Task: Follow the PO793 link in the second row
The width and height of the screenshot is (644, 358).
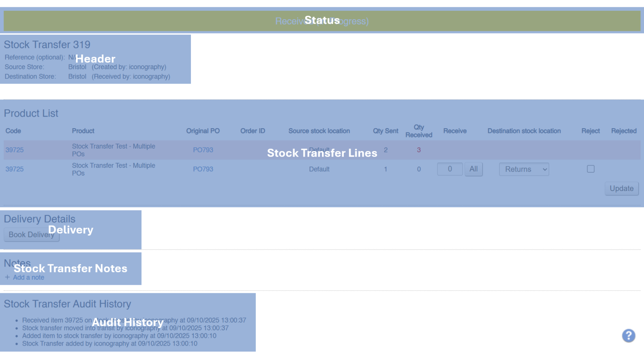Action: [x=203, y=169]
